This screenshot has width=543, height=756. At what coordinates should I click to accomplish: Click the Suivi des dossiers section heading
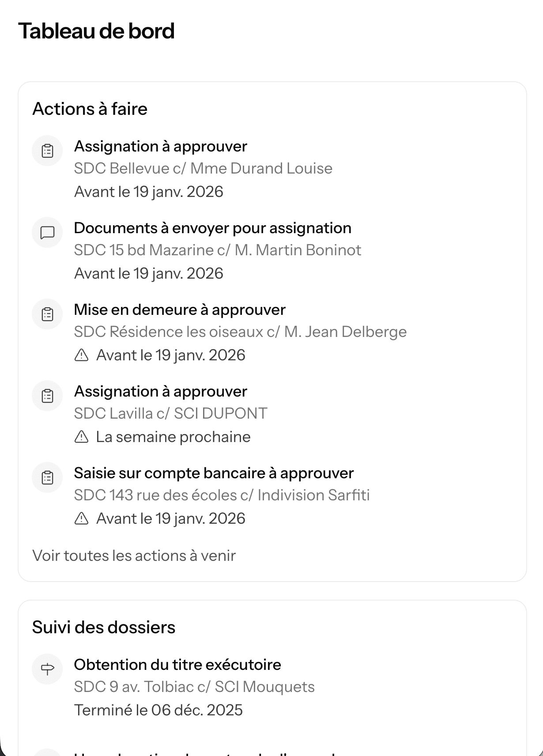(x=104, y=627)
